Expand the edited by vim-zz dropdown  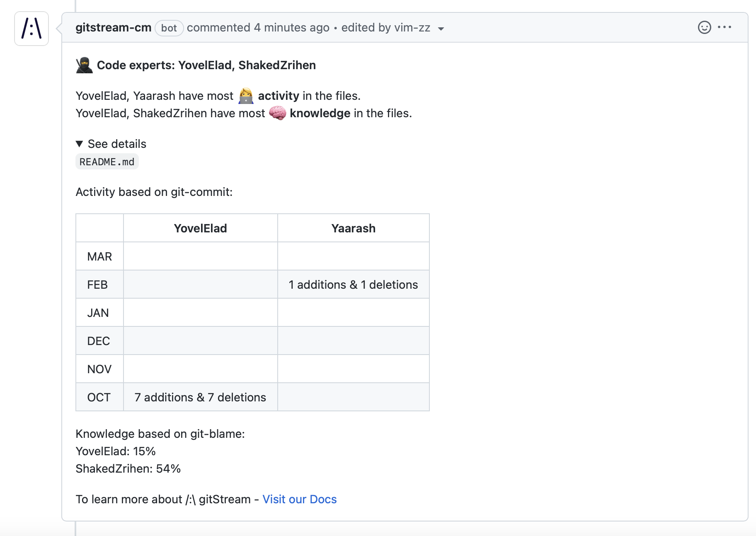(441, 29)
